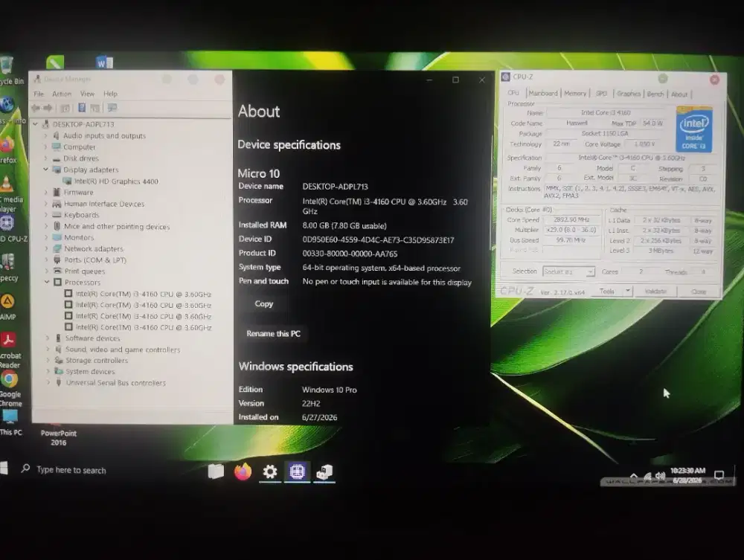The width and height of the screenshot is (744, 560).
Task: Expand the Computer category
Action: 46,147
